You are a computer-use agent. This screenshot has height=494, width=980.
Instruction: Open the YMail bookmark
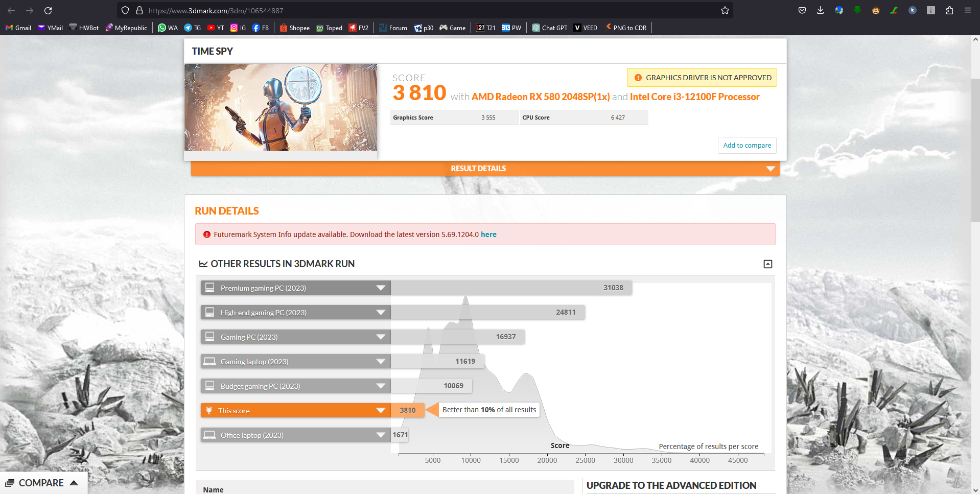(x=50, y=28)
